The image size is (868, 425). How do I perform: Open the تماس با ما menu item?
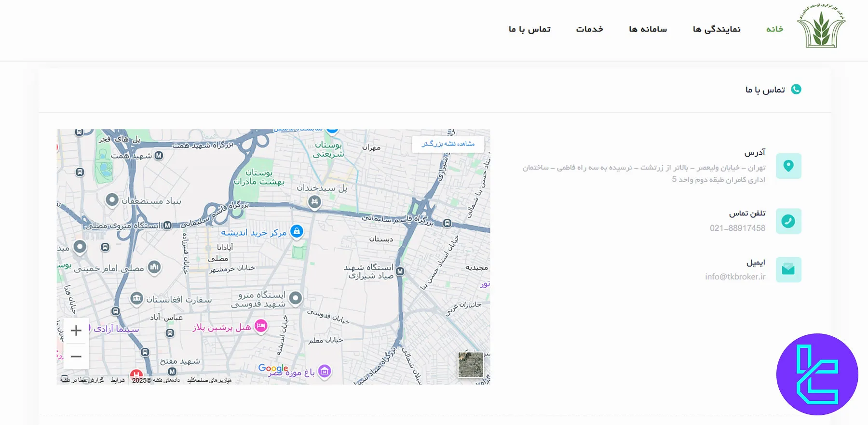pos(529,29)
